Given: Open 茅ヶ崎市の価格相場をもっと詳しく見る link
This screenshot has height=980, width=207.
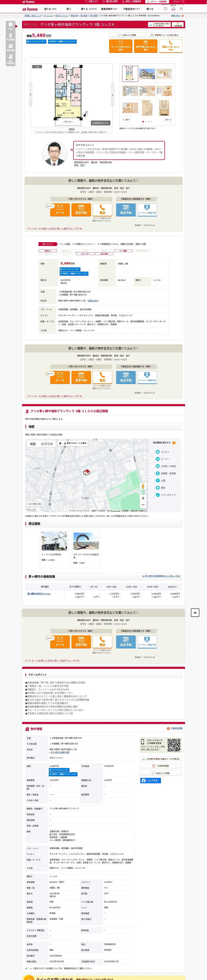Looking at the screenshot, I should (x=161, y=576).
